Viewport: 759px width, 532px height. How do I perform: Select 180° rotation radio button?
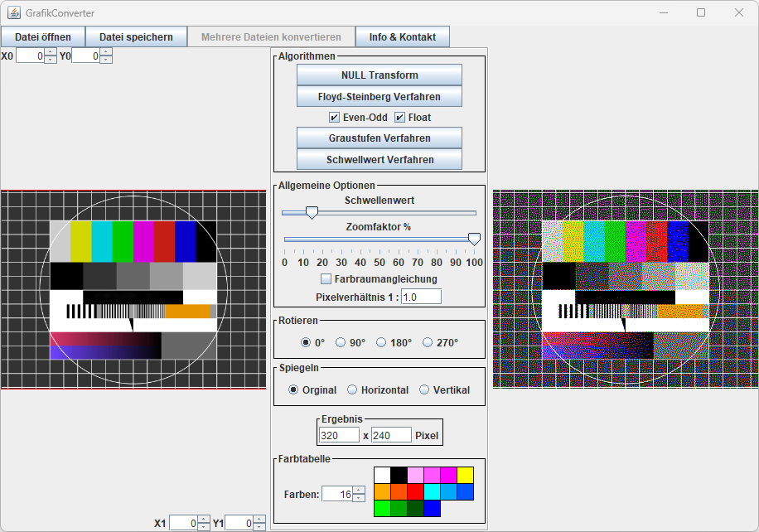click(381, 342)
